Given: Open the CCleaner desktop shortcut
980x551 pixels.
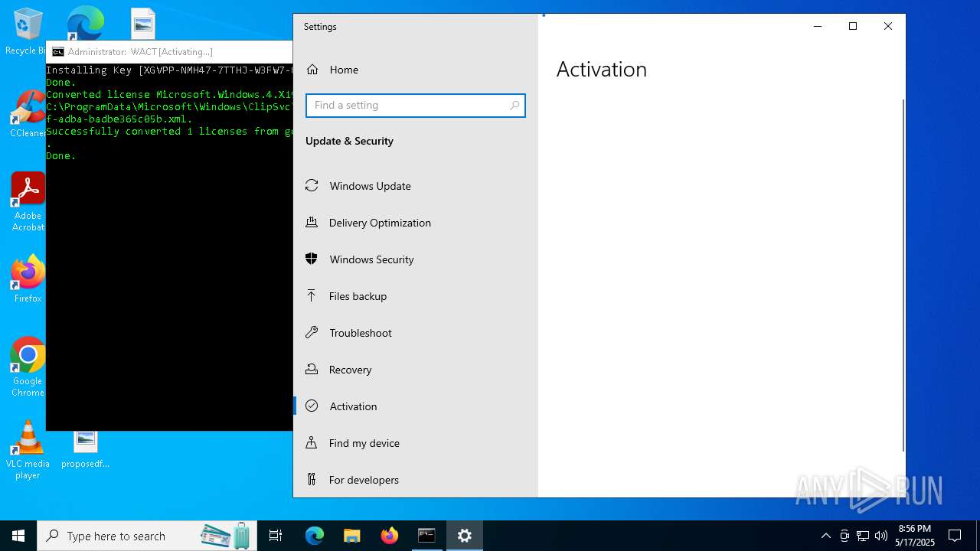Looking at the screenshot, I should [x=28, y=114].
